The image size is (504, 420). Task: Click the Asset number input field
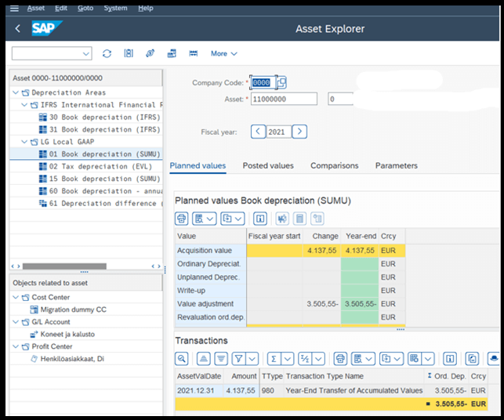click(284, 99)
